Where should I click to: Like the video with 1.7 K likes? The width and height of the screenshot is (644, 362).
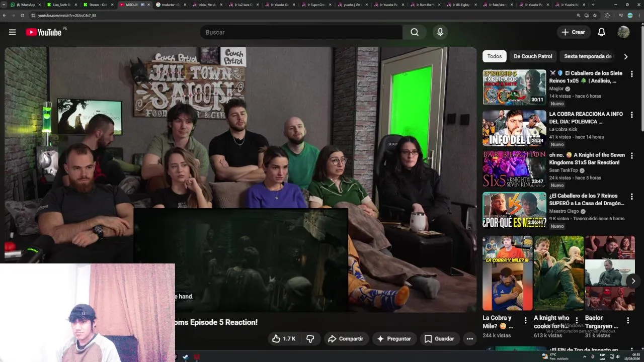click(x=284, y=339)
